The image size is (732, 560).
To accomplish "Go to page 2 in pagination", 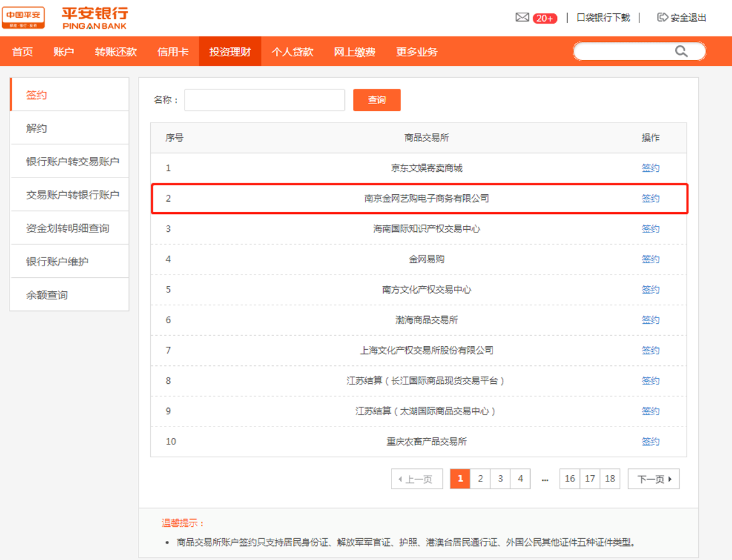I will click(480, 479).
